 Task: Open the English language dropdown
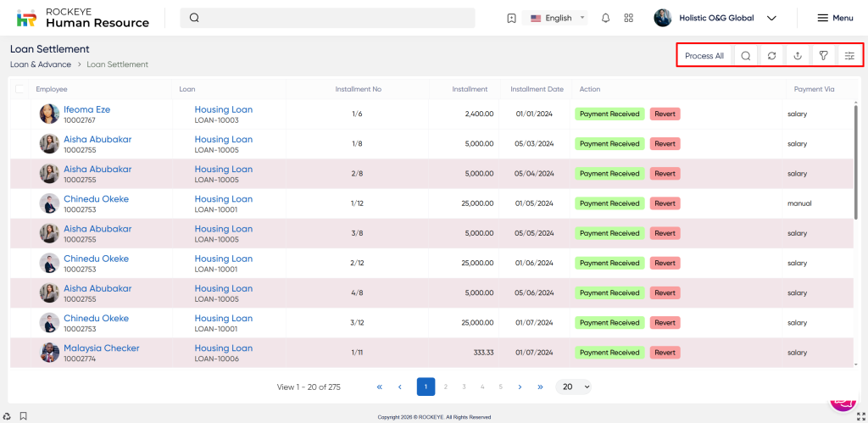point(558,18)
